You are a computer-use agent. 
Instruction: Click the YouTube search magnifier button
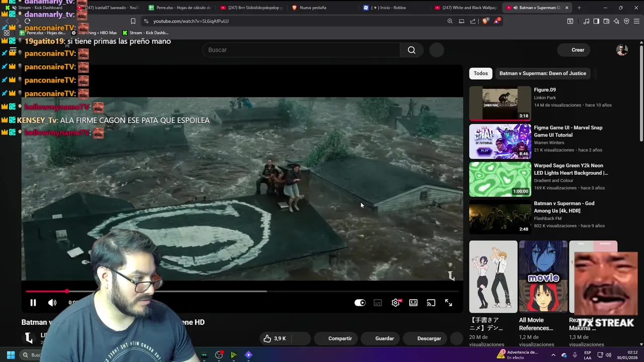click(x=412, y=50)
